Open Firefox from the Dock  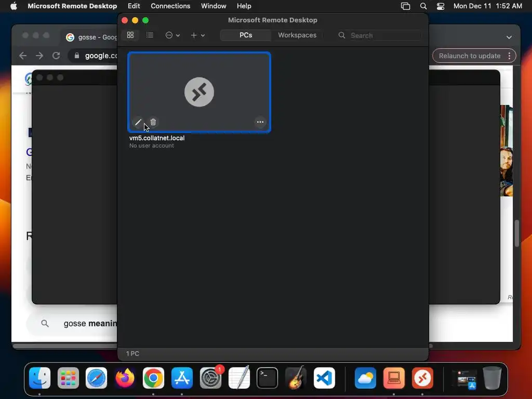pyautogui.click(x=125, y=378)
